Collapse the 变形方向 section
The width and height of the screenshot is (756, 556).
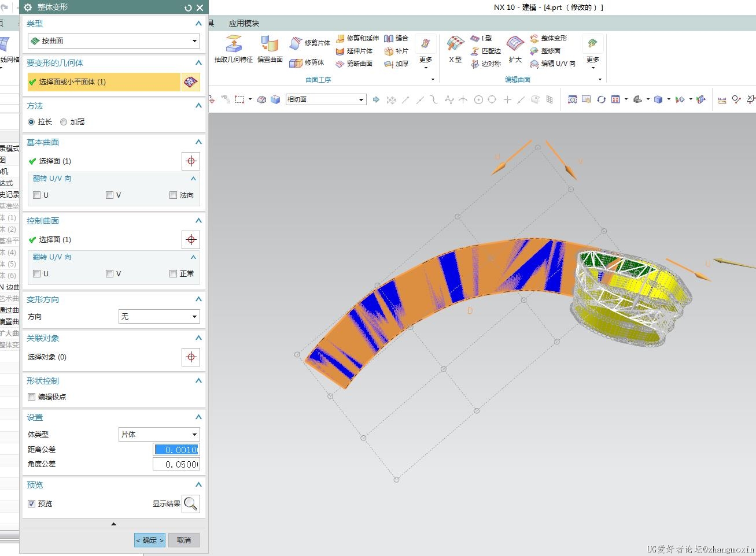(x=198, y=299)
